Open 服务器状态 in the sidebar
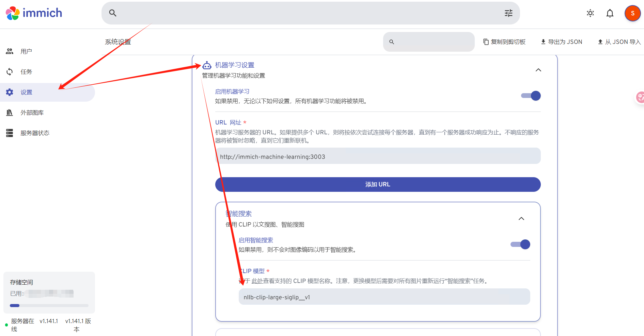 tap(47, 133)
